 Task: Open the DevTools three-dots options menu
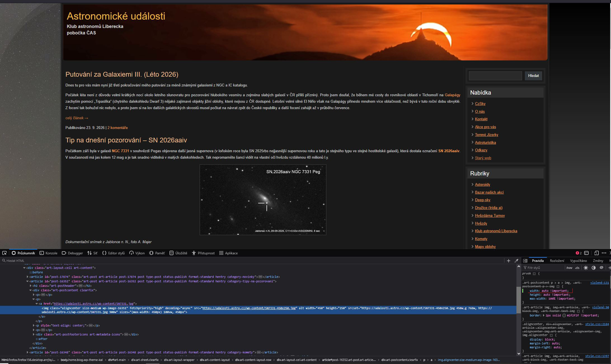(x=604, y=253)
